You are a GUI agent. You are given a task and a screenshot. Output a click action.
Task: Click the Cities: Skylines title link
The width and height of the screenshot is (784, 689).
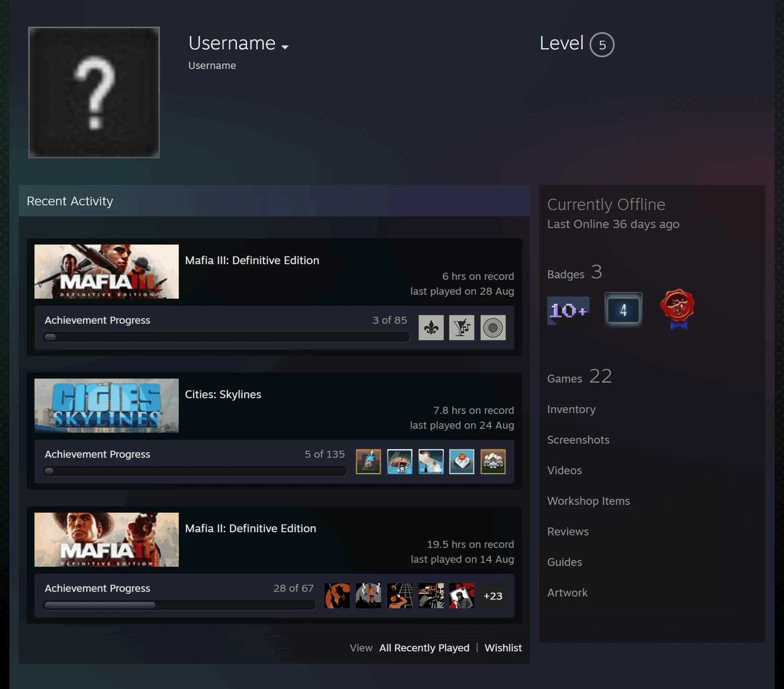223,394
